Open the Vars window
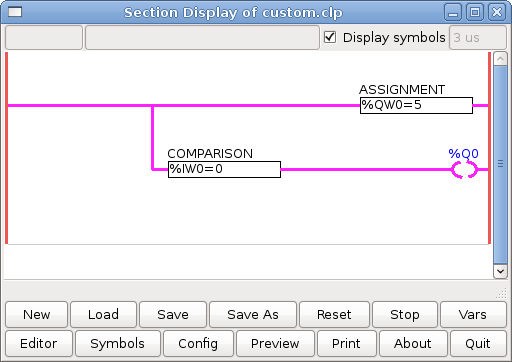Image resolution: width=512 pixels, height=362 pixels. (x=473, y=314)
